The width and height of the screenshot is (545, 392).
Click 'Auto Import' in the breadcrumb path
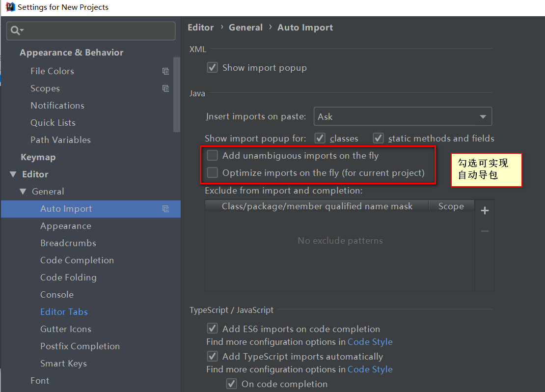pos(305,28)
